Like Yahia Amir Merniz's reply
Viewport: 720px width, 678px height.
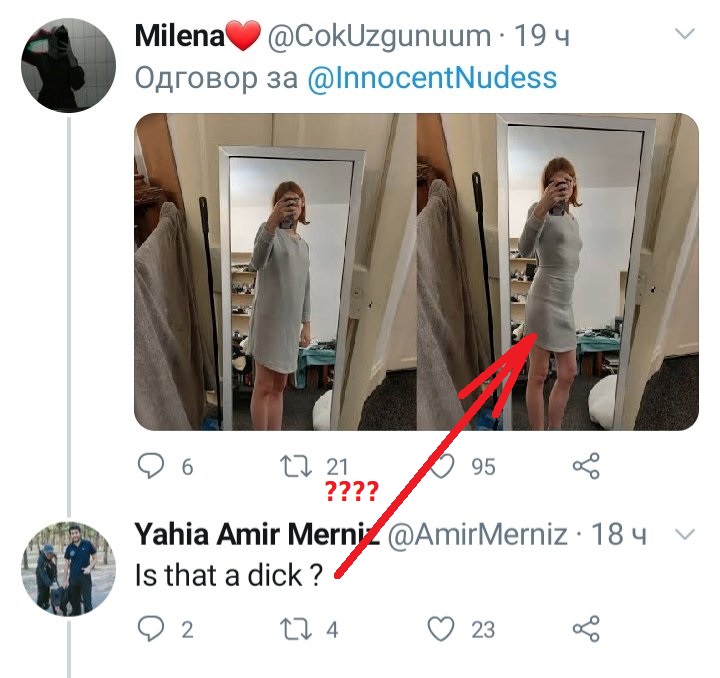pyautogui.click(x=441, y=629)
